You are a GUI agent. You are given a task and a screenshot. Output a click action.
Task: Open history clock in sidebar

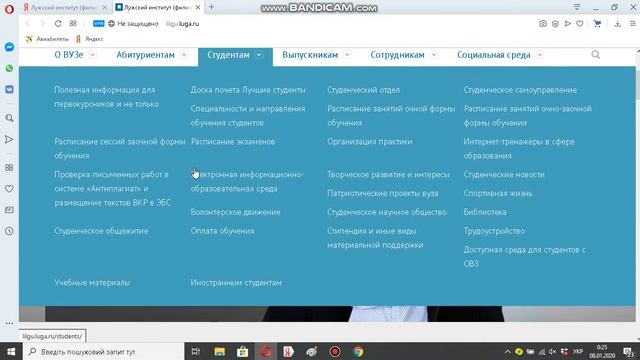pyautogui.click(x=9, y=231)
